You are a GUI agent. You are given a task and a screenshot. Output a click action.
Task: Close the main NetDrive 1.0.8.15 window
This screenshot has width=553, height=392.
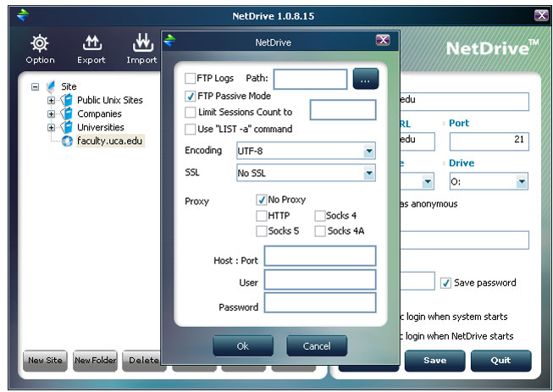pos(541,15)
